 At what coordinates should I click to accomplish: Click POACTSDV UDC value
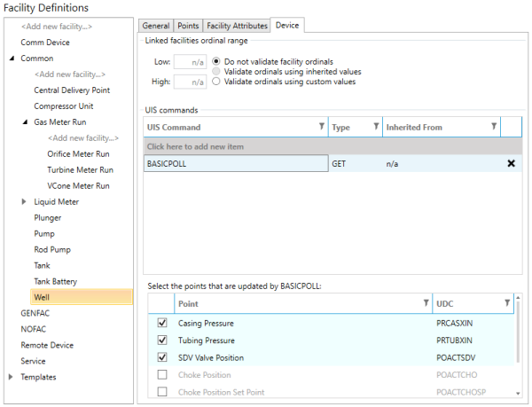(x=456, y=357)
